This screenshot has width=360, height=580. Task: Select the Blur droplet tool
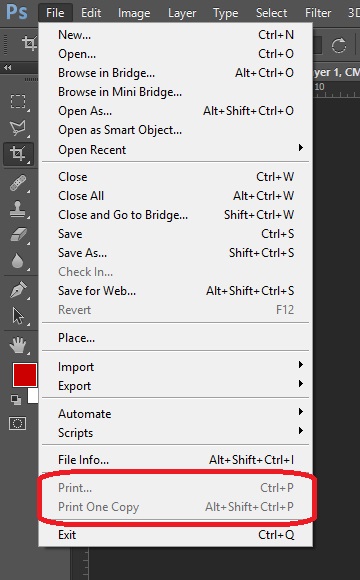[x=18, y=261]
